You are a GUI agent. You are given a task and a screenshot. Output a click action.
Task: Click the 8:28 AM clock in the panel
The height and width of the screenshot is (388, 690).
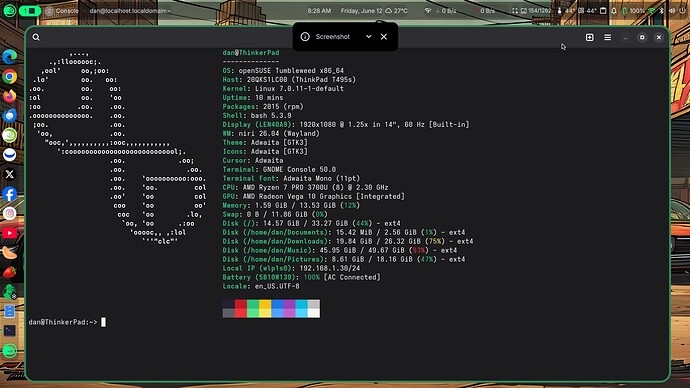point(319,11)
